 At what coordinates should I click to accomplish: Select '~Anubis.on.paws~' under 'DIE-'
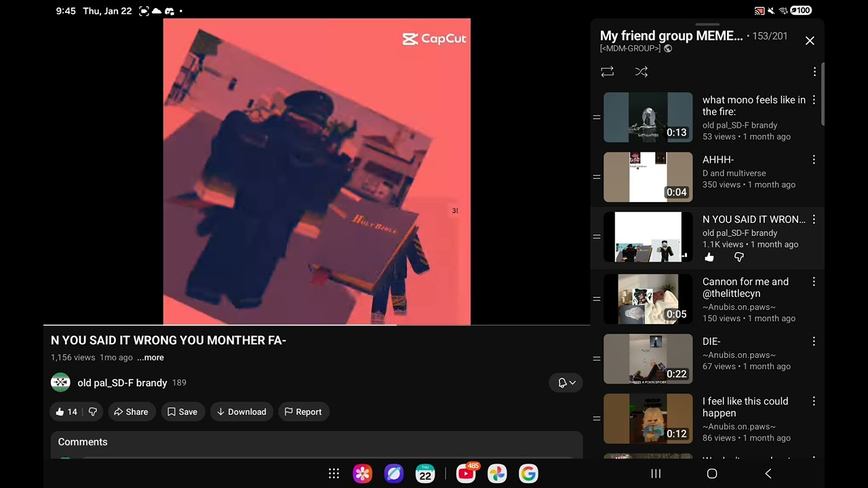[x=739, y=355]
